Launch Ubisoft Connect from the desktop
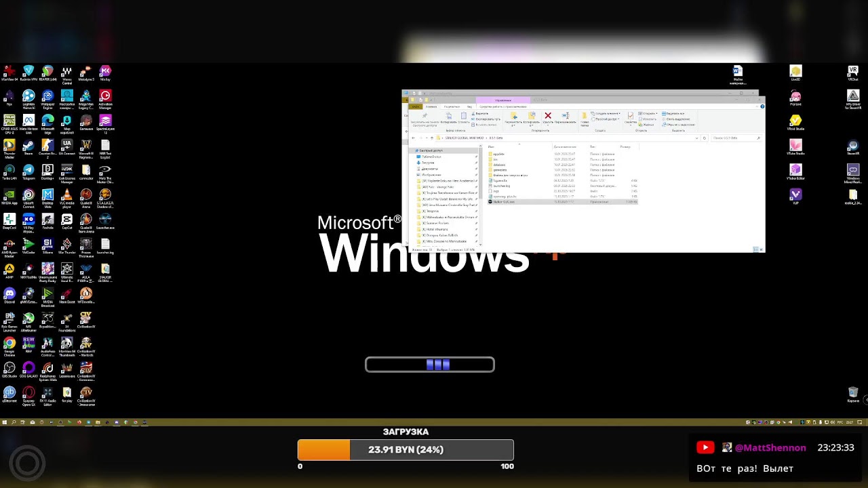The height and width of the screenshot is (488, 868). point(28,197)
